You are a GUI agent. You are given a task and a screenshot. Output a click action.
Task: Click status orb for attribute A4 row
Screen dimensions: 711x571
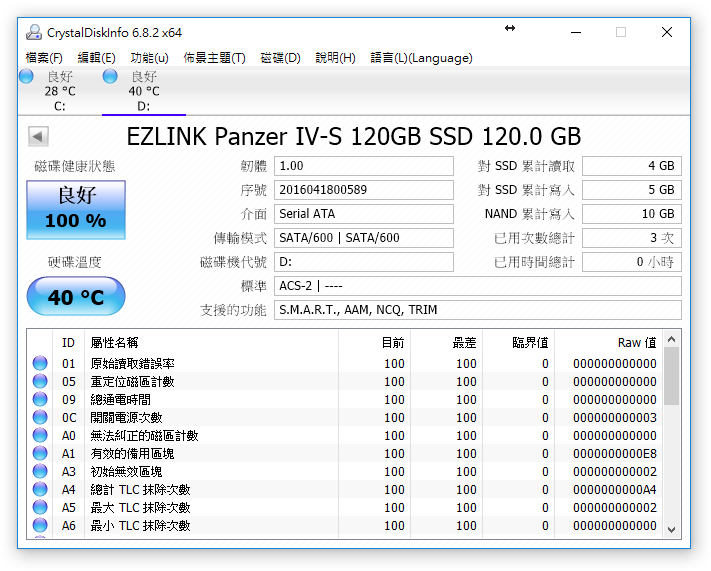[x=40, y=489]
